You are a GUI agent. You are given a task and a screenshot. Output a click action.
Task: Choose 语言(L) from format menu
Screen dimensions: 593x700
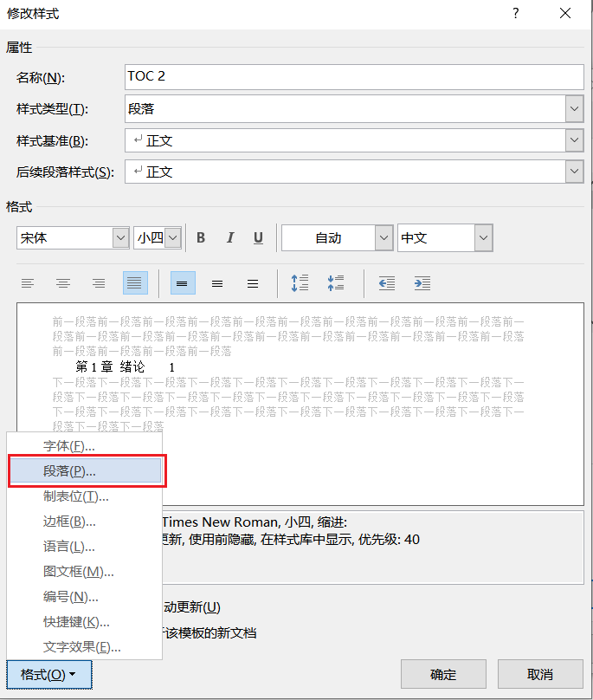click(x=85, y=547)
